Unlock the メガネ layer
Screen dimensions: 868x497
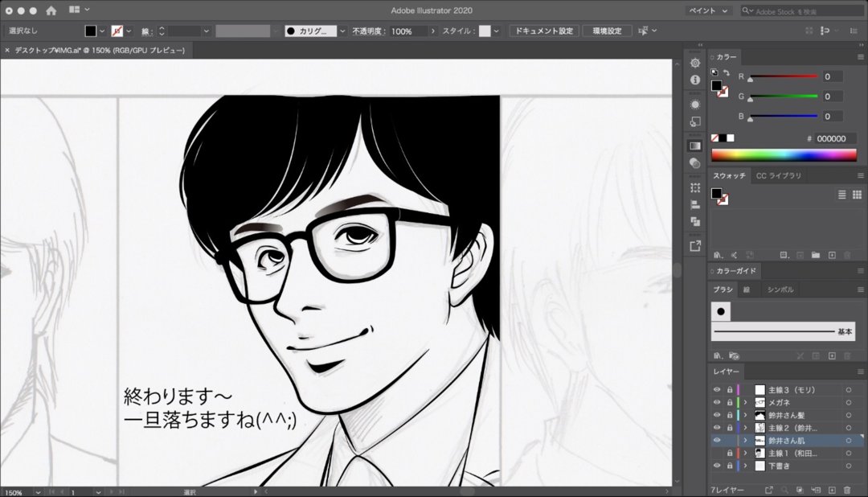click(x=730, y=402)
